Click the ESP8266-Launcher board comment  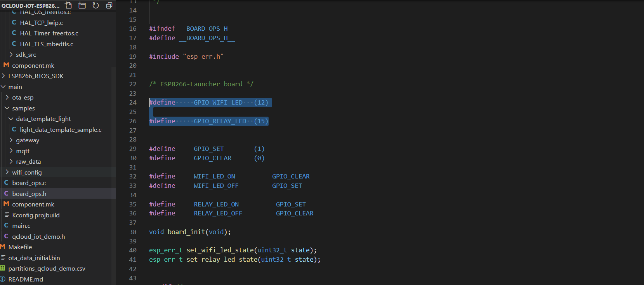(201, 84)
